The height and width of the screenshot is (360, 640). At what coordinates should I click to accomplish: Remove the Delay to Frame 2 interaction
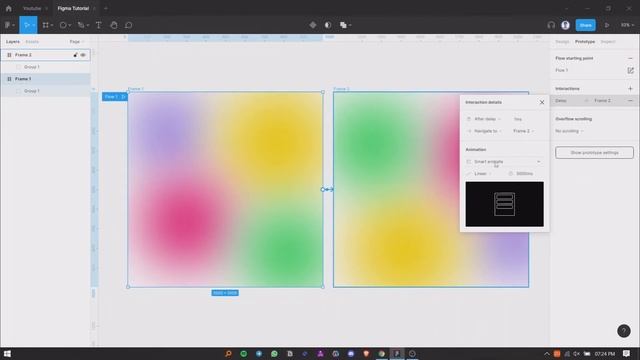630,100
